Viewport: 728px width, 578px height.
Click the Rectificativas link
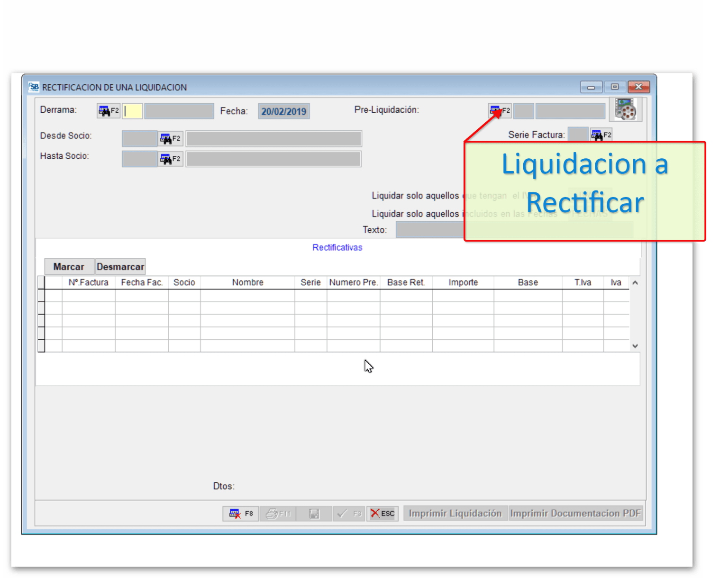coord(337,247)
